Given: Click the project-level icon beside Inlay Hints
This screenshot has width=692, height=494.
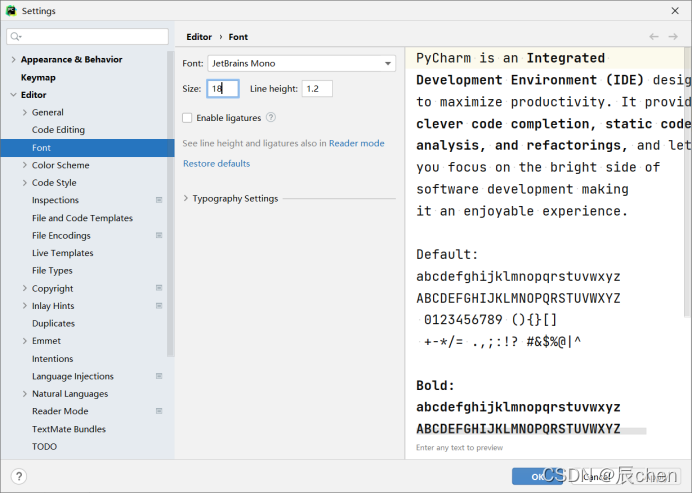Looking at the screenshot, I should (x=159, y=305).
